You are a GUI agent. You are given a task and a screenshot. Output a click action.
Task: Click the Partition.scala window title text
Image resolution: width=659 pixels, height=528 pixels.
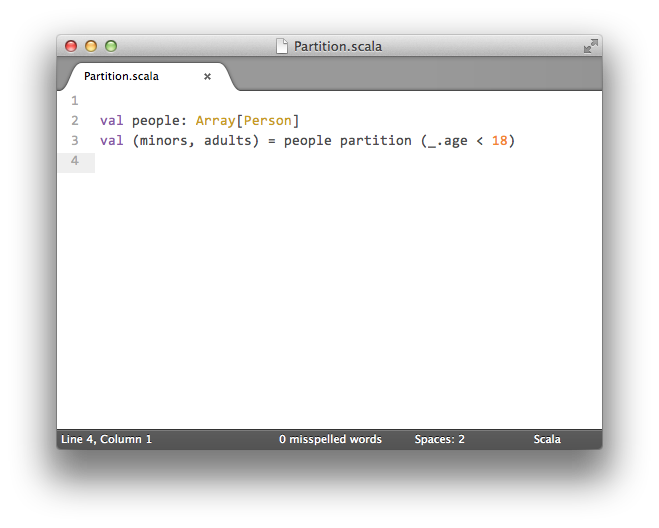click(x=337, y=46)
